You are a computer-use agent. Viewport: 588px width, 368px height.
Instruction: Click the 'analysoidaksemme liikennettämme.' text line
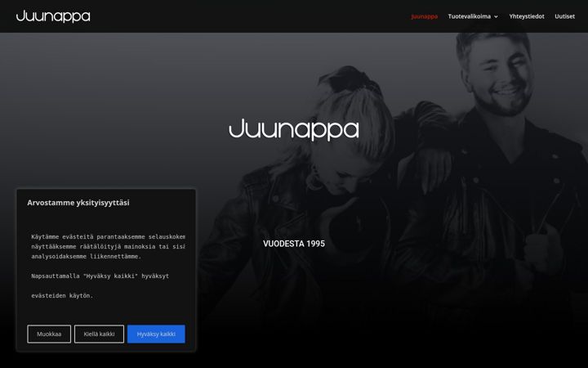click(87, 257)
